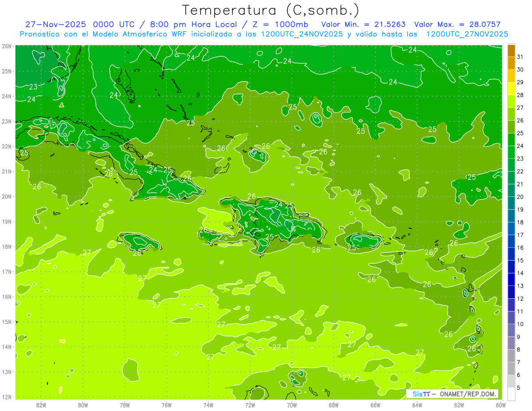Click the 66W longitude axis label

(x=375, y=405)
